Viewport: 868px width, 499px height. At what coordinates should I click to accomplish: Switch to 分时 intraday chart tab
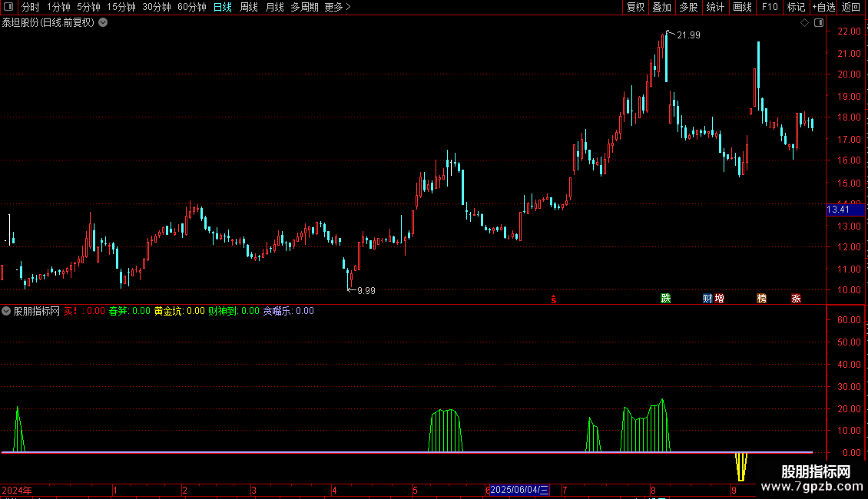tap(31, 7)
